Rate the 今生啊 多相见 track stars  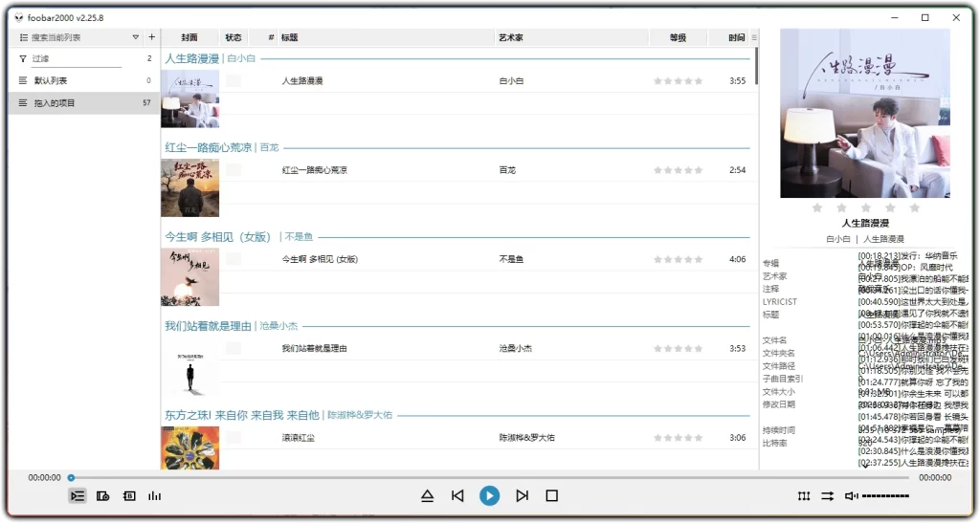pos(679,259)
